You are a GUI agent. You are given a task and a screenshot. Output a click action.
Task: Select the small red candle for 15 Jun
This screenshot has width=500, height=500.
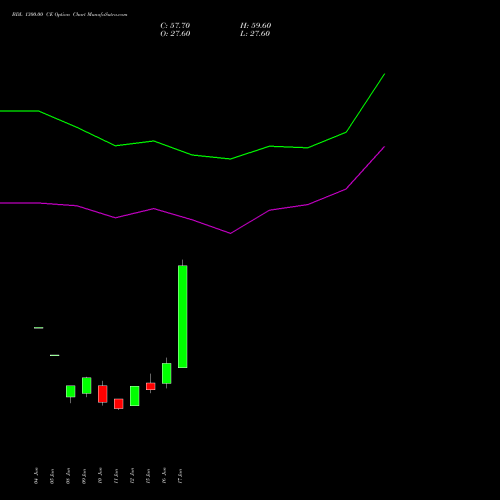coord(151,386)
